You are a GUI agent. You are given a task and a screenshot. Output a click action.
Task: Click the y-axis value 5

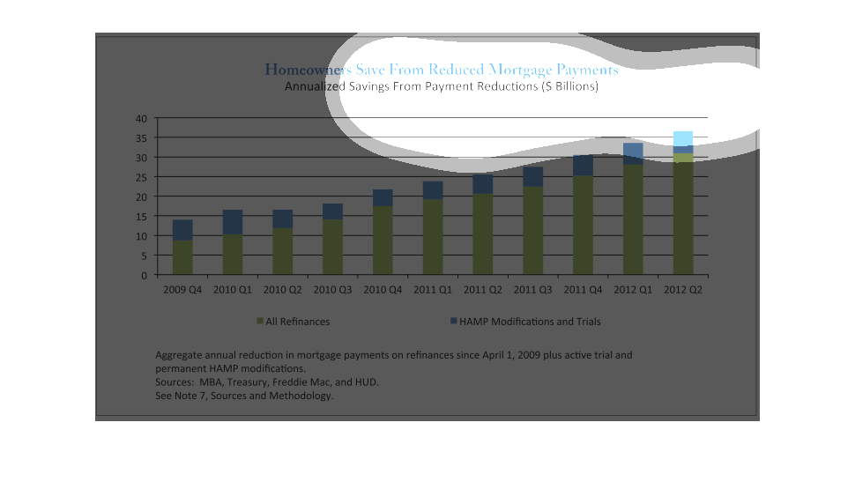[x=144, y=256]
